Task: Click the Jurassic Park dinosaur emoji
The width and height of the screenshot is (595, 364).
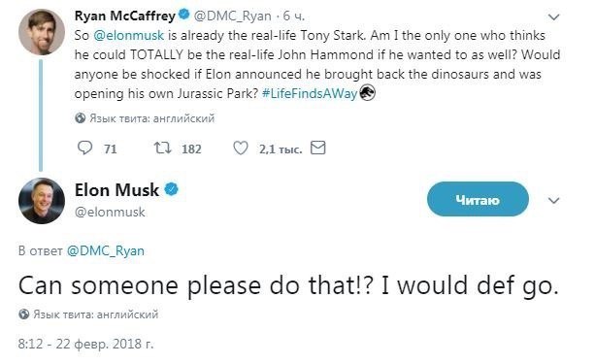Action: coord(367,93)
